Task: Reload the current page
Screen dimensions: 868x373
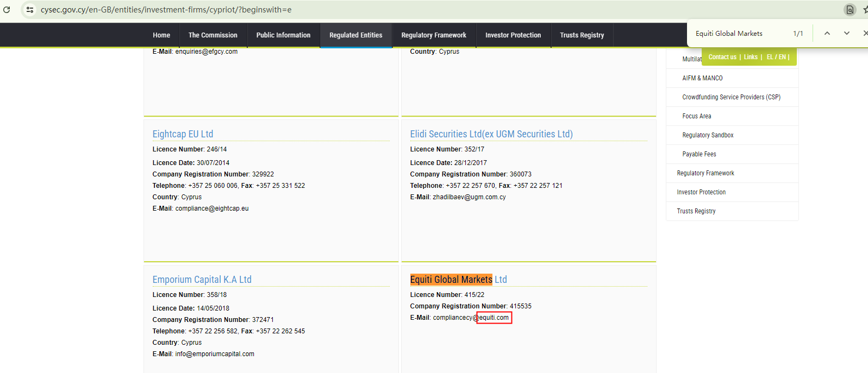Action: pyautogui.click(x=7, y=10)
